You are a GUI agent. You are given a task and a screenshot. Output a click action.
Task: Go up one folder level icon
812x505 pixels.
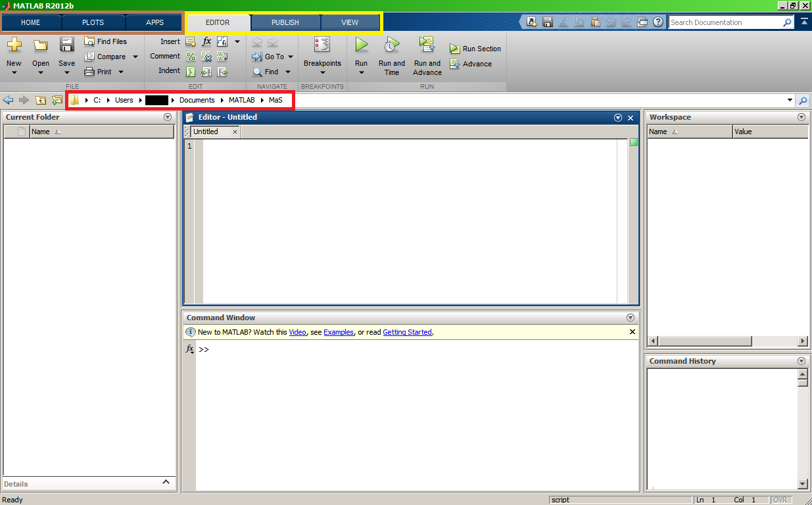pos(41,100)
